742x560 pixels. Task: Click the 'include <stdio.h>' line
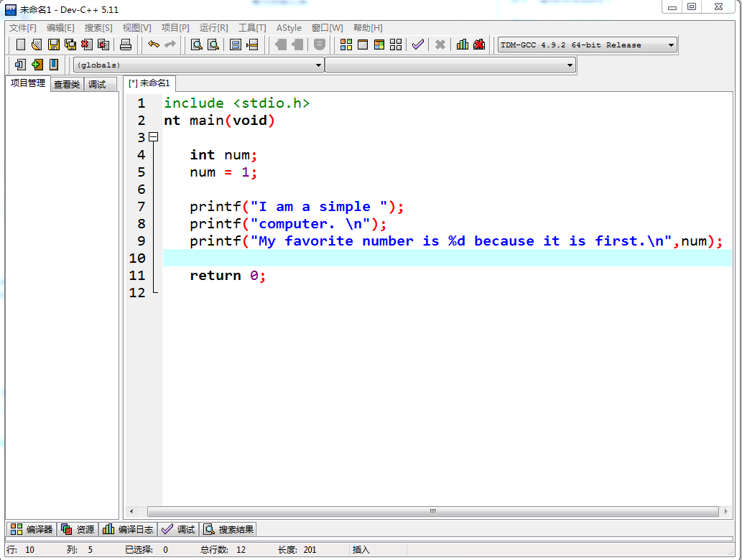(236, 103)
